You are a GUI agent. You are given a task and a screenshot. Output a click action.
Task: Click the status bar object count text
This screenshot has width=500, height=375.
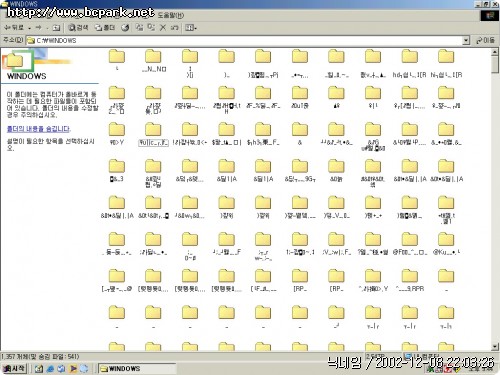coord(40,357)
